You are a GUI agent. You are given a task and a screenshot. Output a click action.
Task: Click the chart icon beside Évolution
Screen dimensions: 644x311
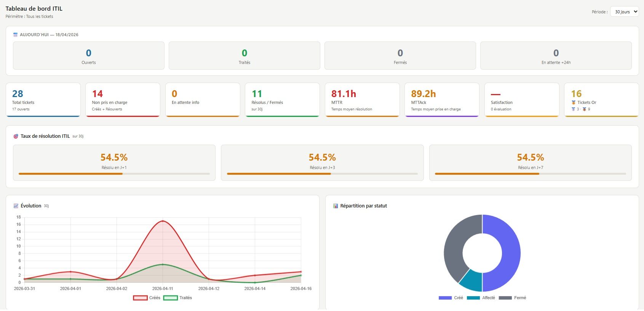pyautogui.click(x=16, y=206)
